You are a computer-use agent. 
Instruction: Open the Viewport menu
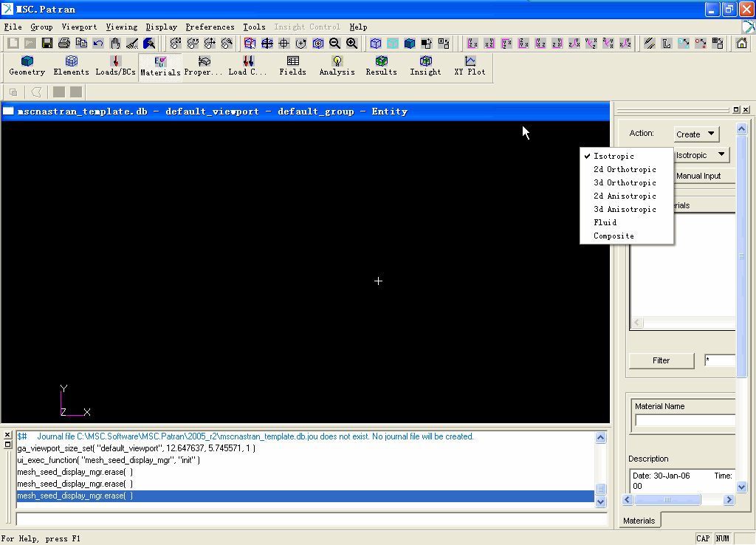pyautogui.click(x=79, y=27)
